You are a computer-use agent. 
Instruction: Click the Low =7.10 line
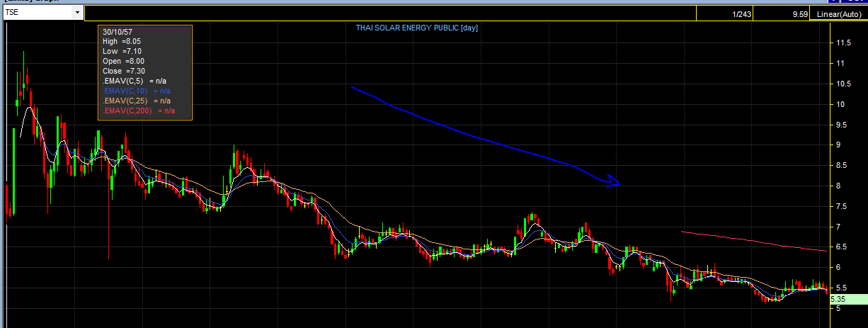coord(122,52)
